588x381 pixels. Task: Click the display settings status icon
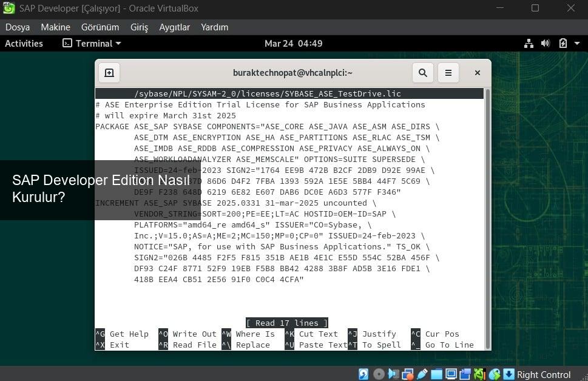click(x=450, y=374)
